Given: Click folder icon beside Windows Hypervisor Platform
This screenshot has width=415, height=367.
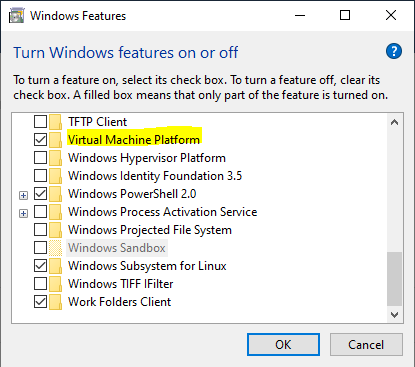Looking at the screenshot, I should [x=55, y=158].
